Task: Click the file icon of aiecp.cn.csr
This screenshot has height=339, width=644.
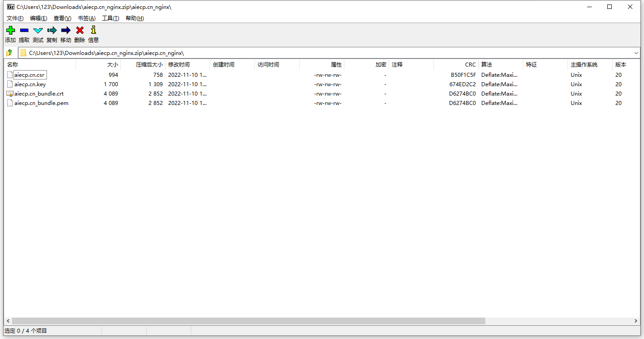Action: [x=10, y=75]
